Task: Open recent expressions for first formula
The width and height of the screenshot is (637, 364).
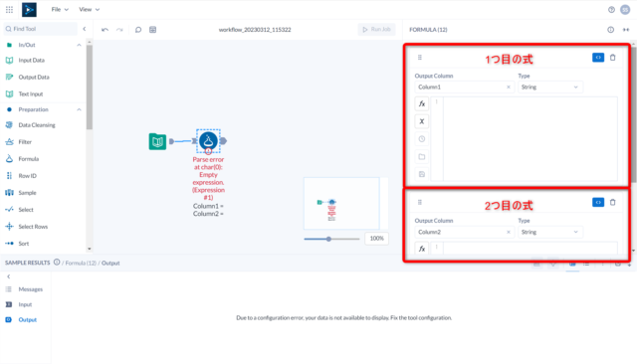Action: point(422,139)
